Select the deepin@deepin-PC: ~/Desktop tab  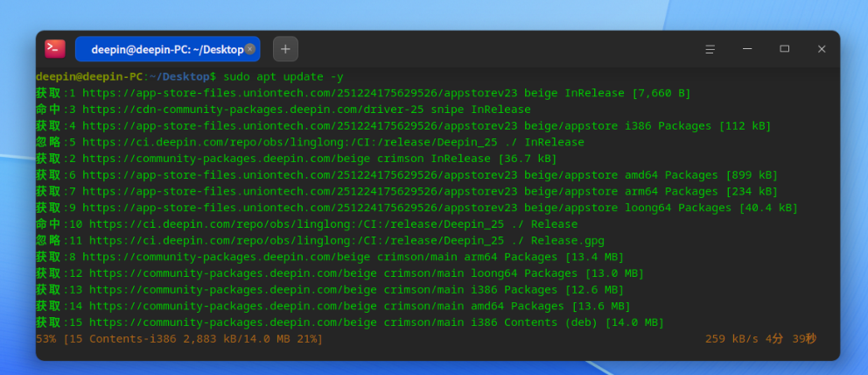coord(167,49)
